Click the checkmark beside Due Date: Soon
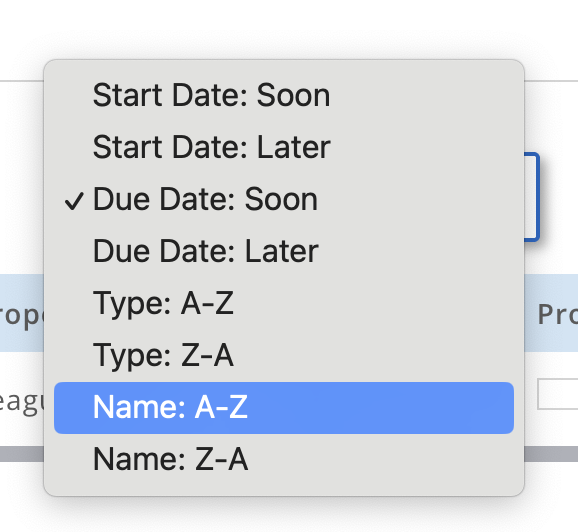The width and height of the screenshot is (578, 532). (74, 201)
